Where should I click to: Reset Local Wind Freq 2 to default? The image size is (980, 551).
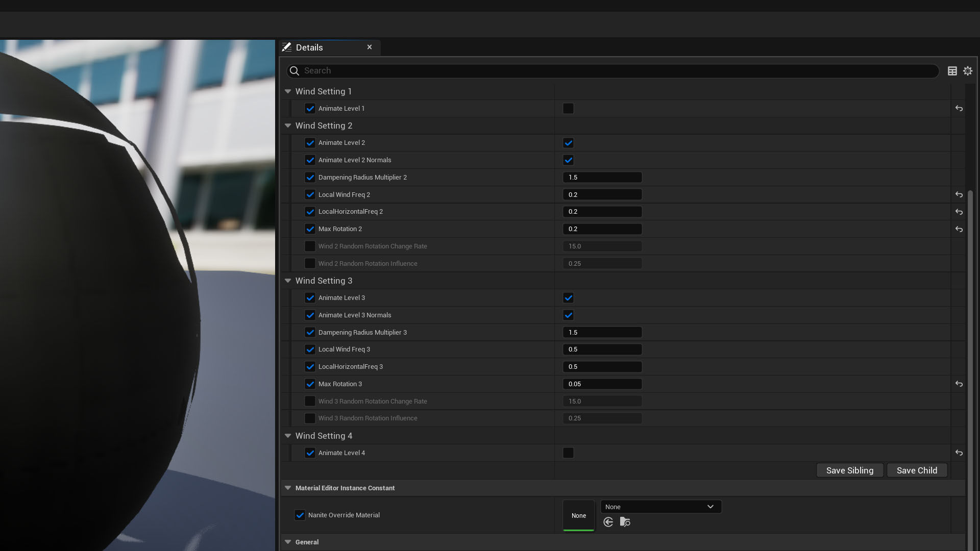point(959,195)
